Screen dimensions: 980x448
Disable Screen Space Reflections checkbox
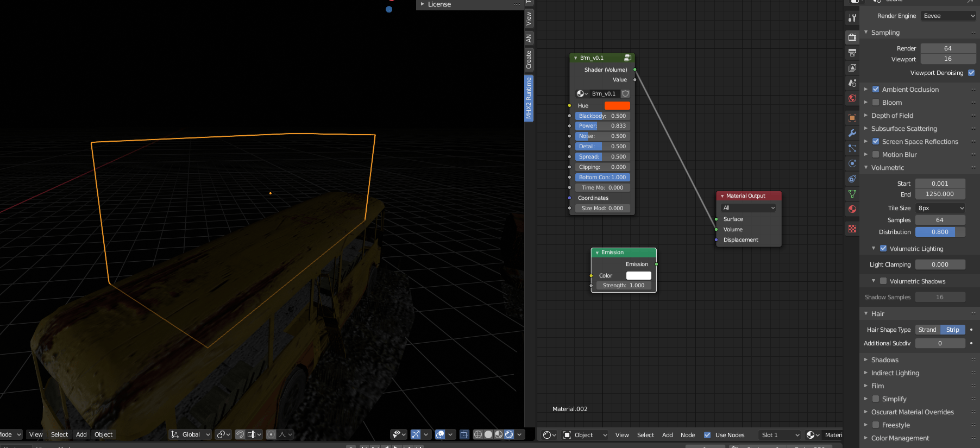coord(876,141)
